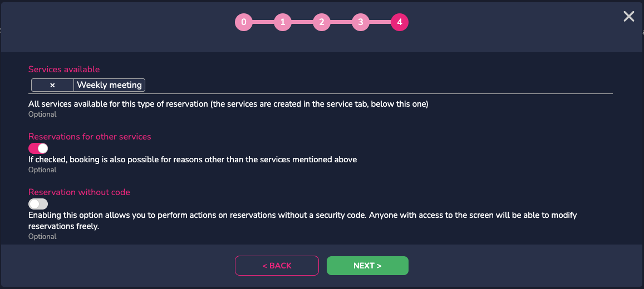The height and width of the screenshot is (289, 644).
Task: Select step 2 in the progress bar
Action: coord(322,22)
